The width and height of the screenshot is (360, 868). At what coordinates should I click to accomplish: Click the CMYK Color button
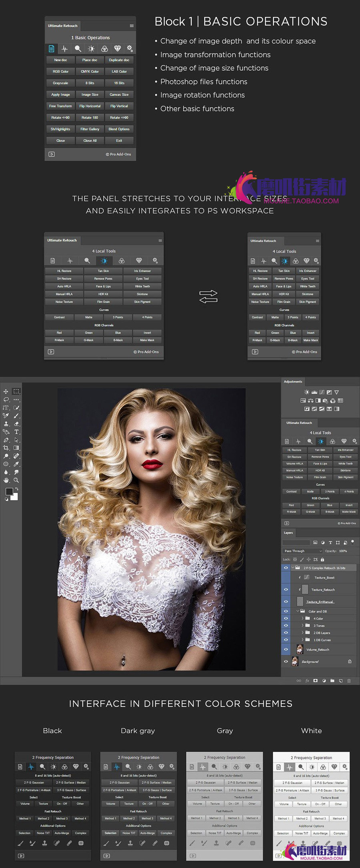[90, 72]
